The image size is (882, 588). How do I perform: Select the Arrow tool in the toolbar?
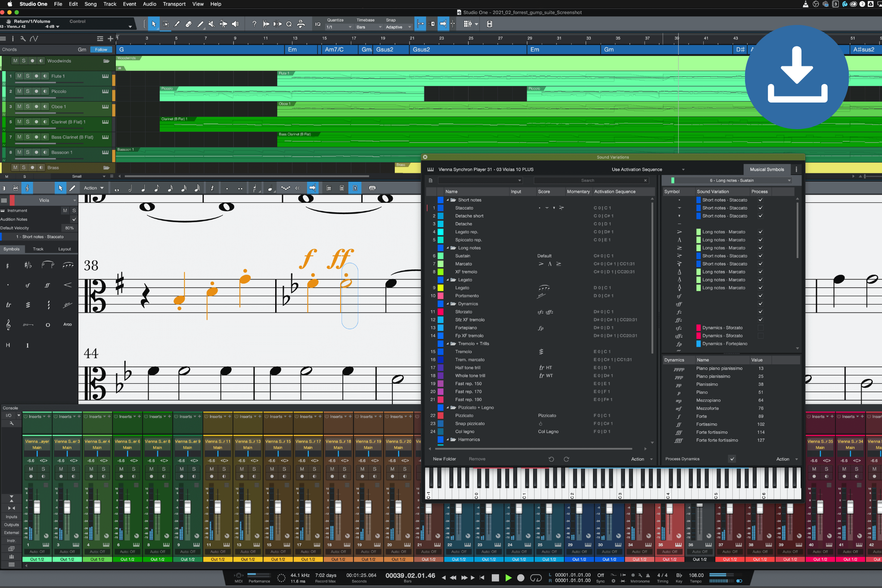click(x=153, y=24)
